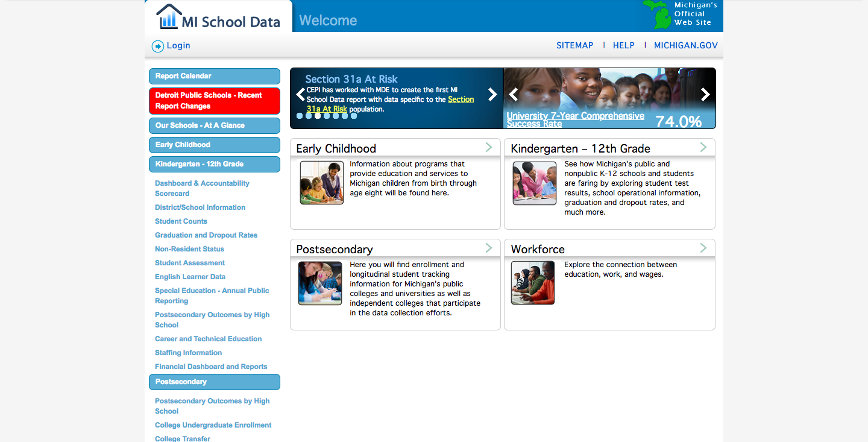Open Financial Dashboard and Reports
Image resolution: width=868 pixels, height=442 pixels.
211,367
